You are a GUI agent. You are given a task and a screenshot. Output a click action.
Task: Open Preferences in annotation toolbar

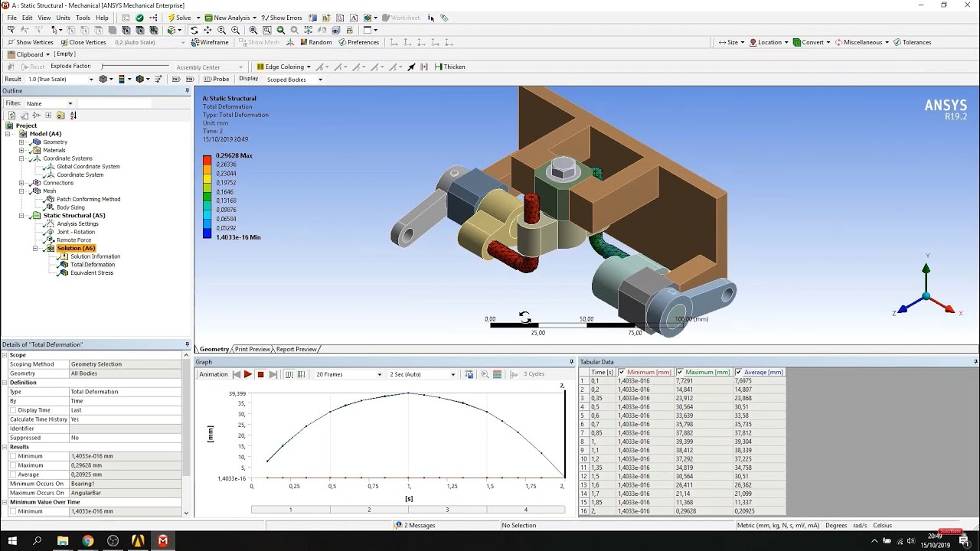coord(358,42)
